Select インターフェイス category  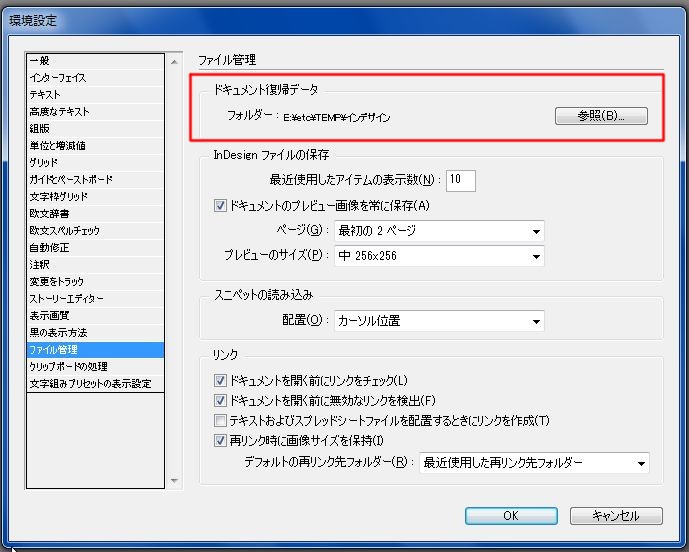pyautogui.click(x=95, y=78)
